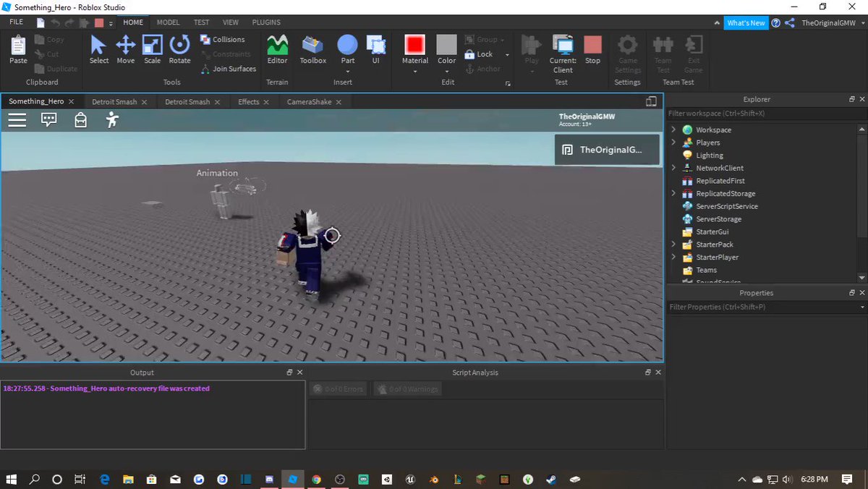Switch to the MODEL ribbon tab
Image resolution: width=868 pixels, height=489 pixels.
coord(169,22)
